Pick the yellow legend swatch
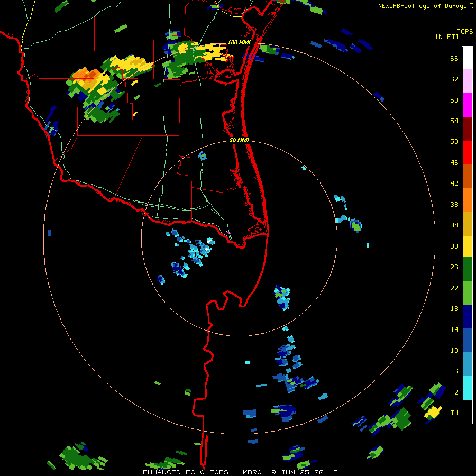The width and height of the screenshot is (476, 476). click(x=467, y=246)
